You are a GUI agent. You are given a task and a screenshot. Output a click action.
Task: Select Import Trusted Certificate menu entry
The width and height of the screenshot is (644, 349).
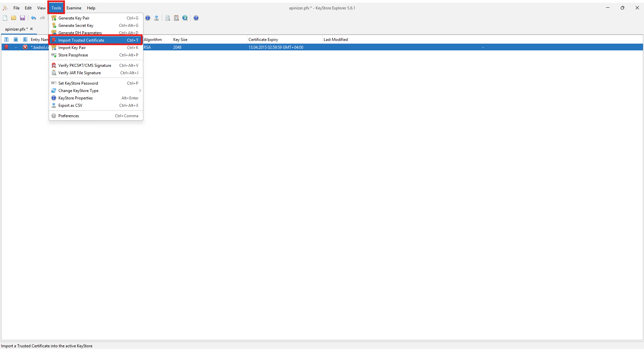(96, 40)
